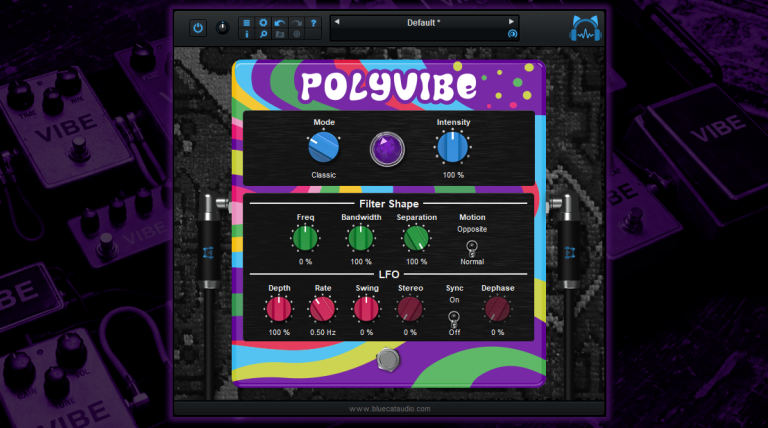Viewport: 768px width, 428px height.
Task: Open the 'Default *' preset name menu
Action: pos(424,23)
